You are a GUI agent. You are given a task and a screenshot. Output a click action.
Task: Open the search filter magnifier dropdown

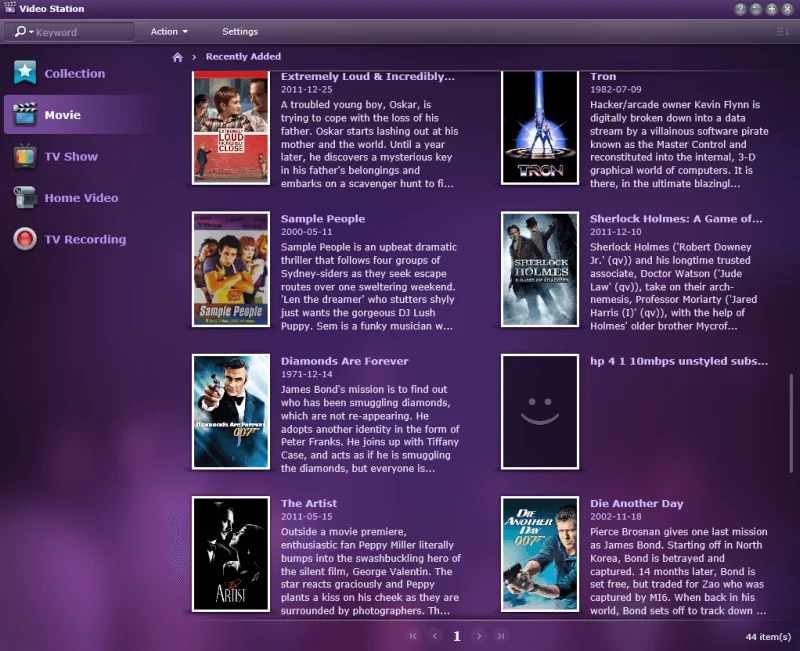pyautogui.click(x=22, y=32)
